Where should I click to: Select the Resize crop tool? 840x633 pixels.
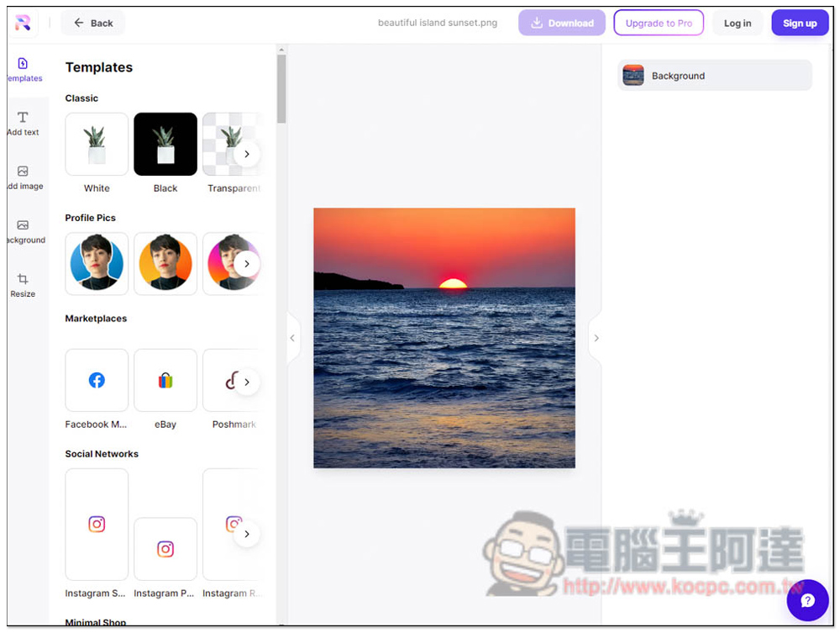(23, 286)
